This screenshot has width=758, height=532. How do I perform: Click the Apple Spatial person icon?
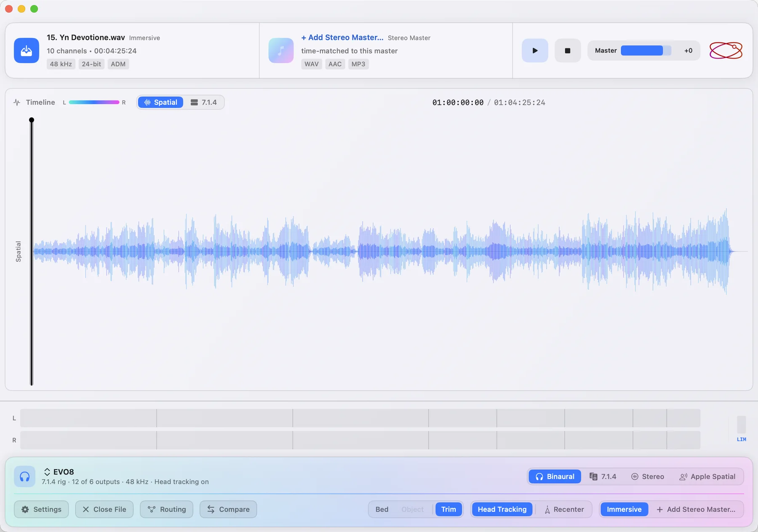click(683, 476)
